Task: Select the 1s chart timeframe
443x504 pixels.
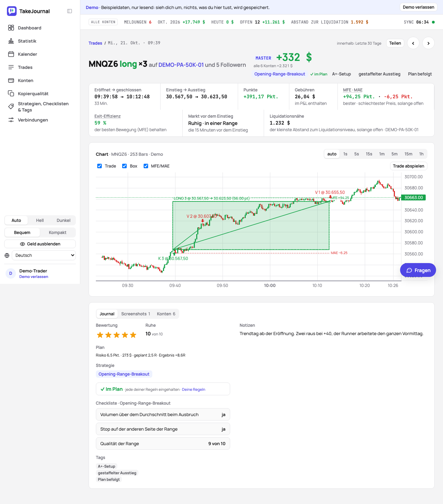Action: click(345, 154)
